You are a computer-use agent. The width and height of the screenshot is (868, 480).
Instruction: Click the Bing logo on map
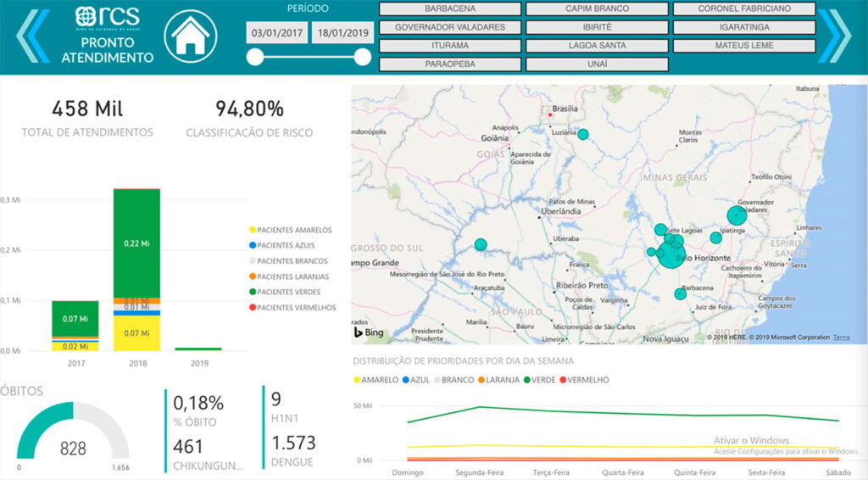pyautogui.click(x=370, y=332)
